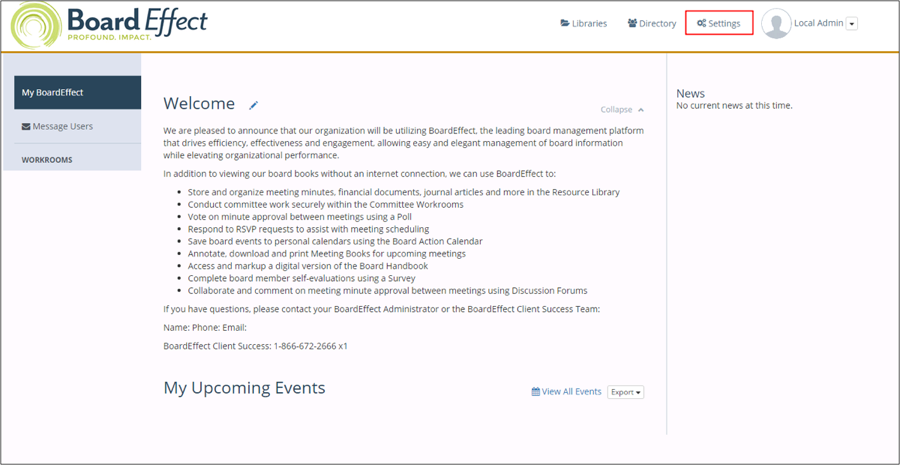
Task: Click the Local Admin profile avatar
Action: click(x=776, y=24)
